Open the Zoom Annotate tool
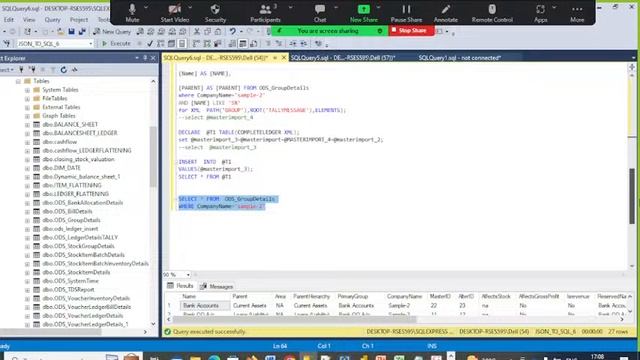Viewport: 640px width, 360px height. pos(446,13)
